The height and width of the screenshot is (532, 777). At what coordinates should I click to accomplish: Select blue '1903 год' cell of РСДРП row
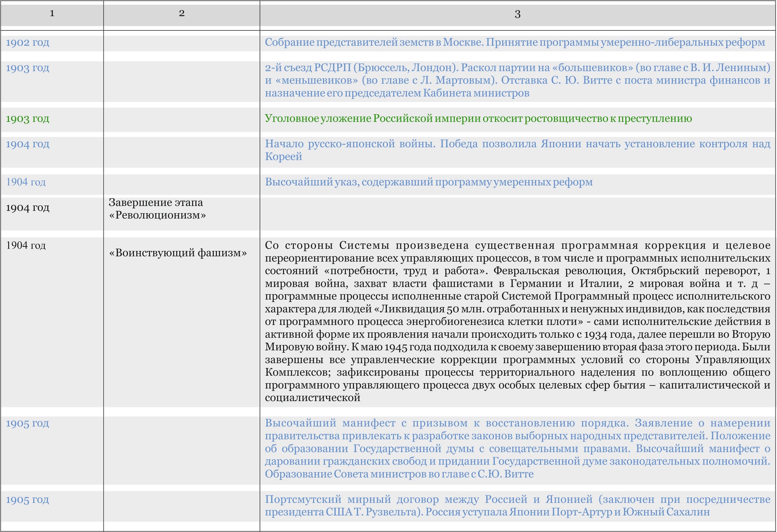click(x=28, y=68)
